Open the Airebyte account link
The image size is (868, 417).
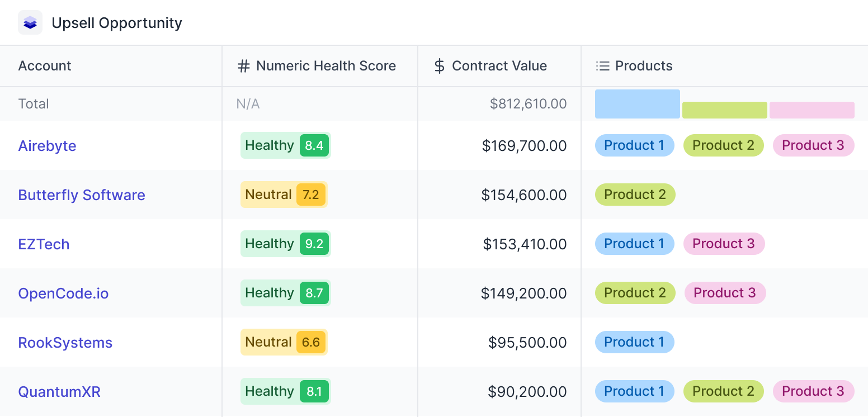coord(48,146)
